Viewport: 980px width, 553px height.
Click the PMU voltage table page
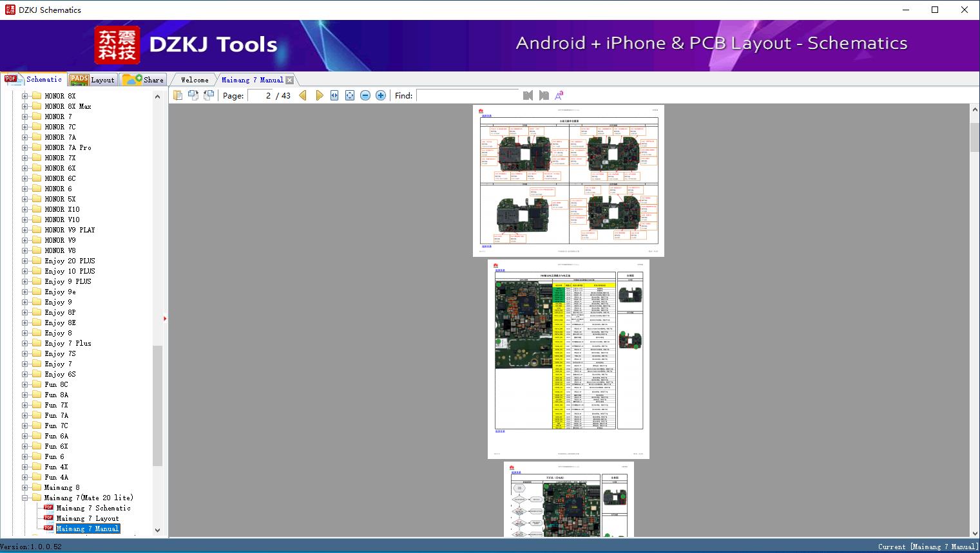coord(568,359)
